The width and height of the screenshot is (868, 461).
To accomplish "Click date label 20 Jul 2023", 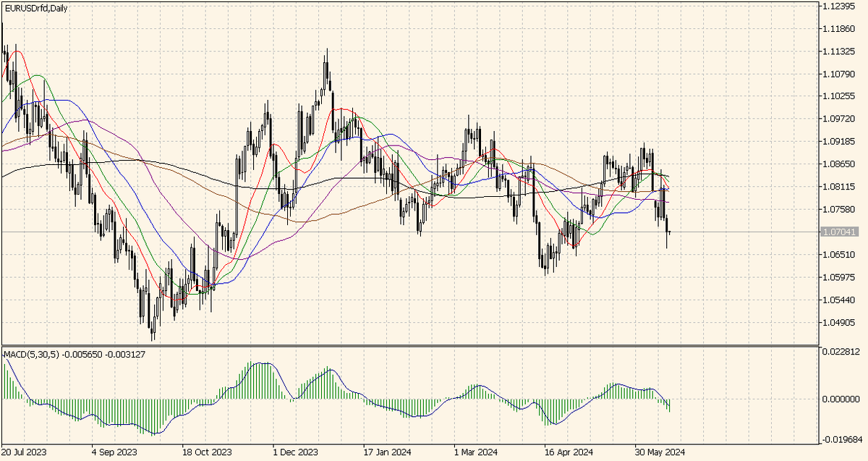I will [24, 452].
